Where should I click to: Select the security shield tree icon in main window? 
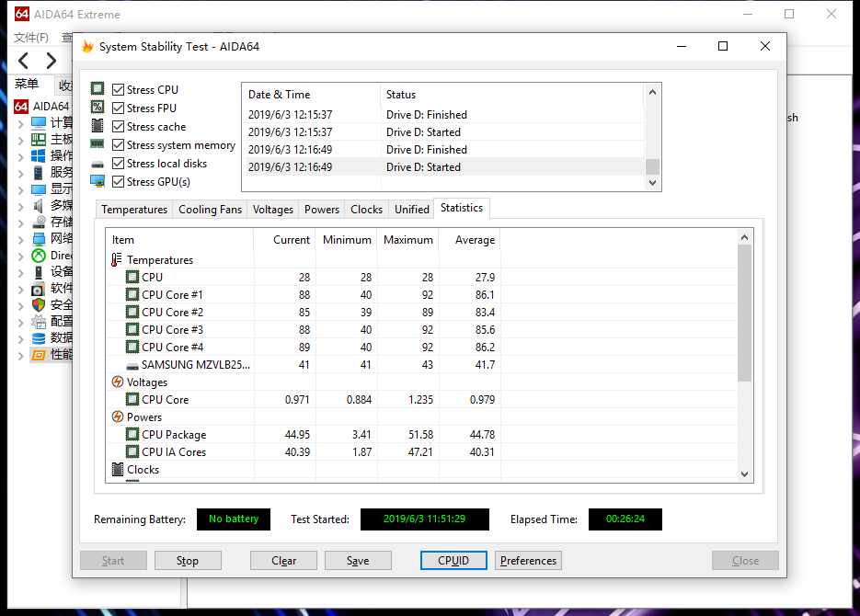click(x=39, y=304)
